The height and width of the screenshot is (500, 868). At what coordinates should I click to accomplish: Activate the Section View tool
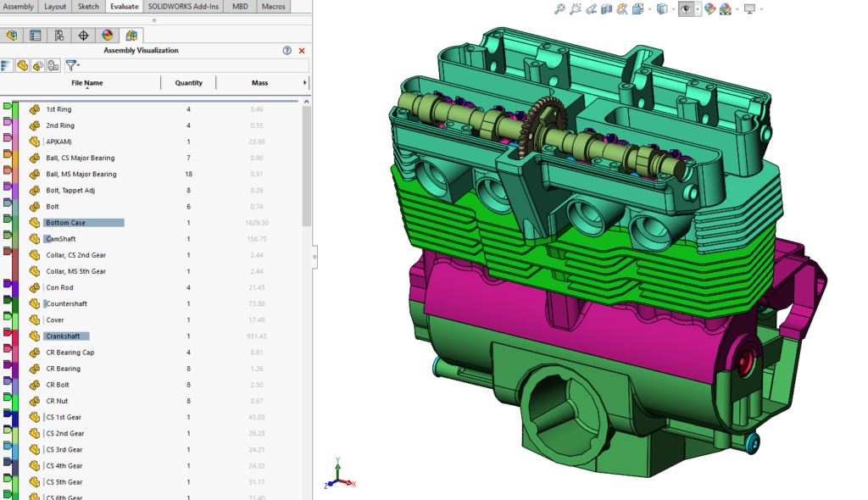(x=607, y=8)
